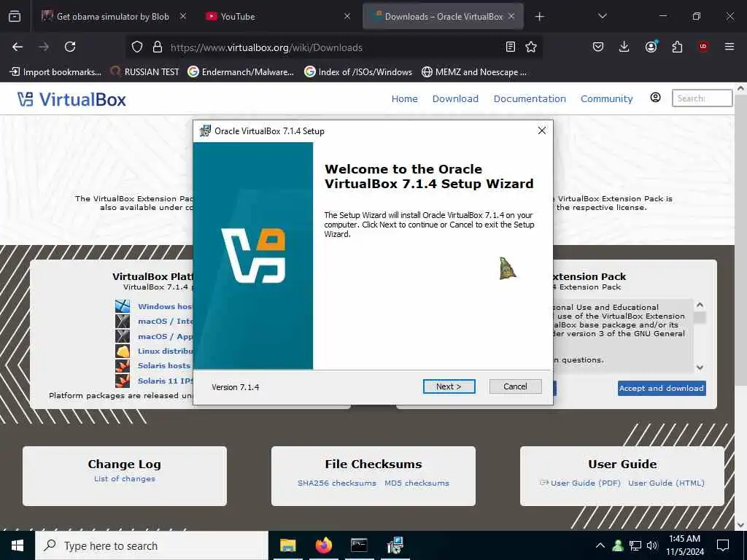Image resolution: width=747 pixels, height=560 pixels.
Task: Open the Firefox downloads panel
Action: (x=624, y=47)
